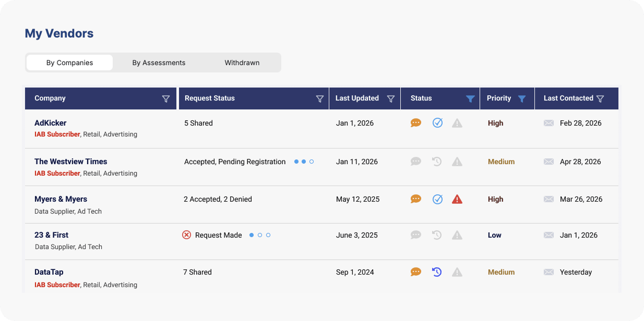Viewport: 644px width, 321px height.
Task: Click the Last Updated column header label
Action: [357, 98]
